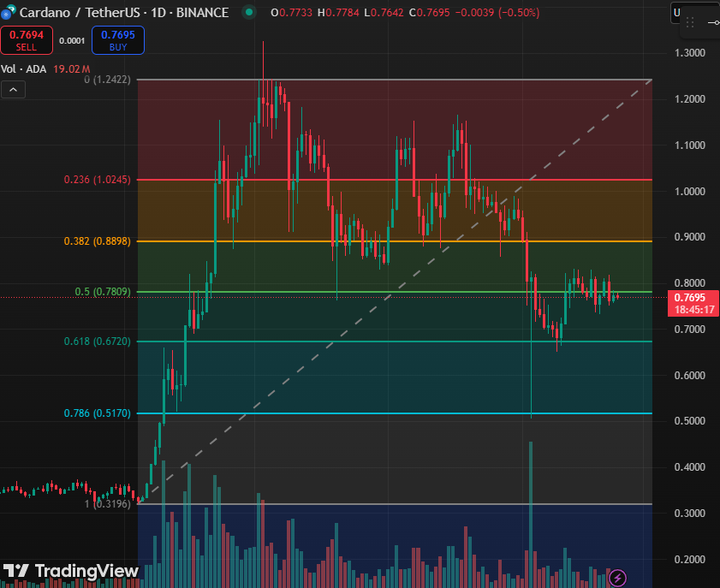Click the red SELL 0.7694 button
The height and width of the screenshot is (588, 720).
click(27, 40)
